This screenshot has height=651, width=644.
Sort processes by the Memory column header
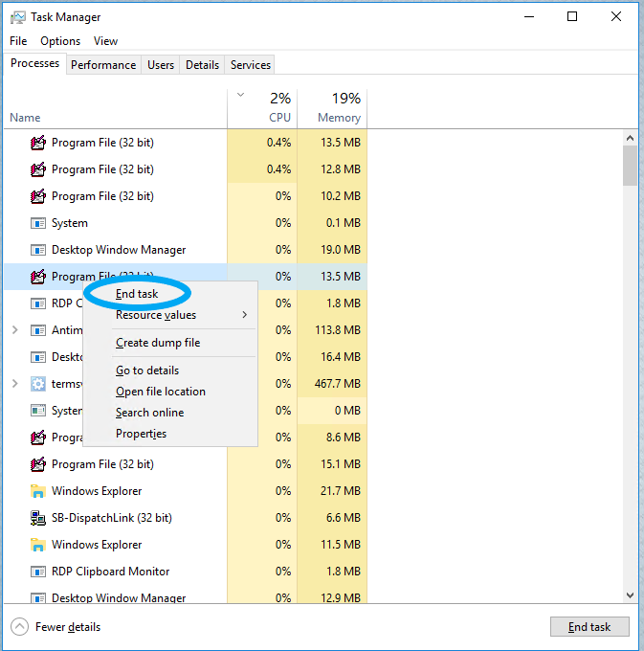click(x=331, y=108)
